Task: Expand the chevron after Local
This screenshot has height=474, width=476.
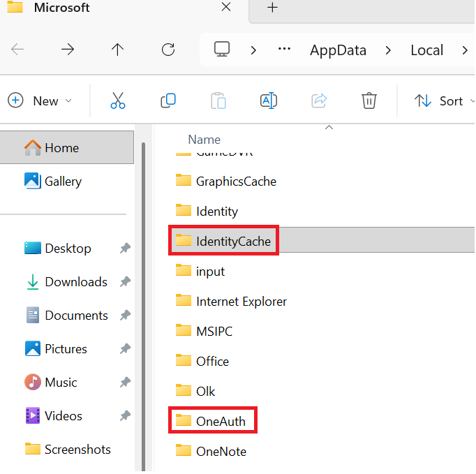Action: pos(465,50)
